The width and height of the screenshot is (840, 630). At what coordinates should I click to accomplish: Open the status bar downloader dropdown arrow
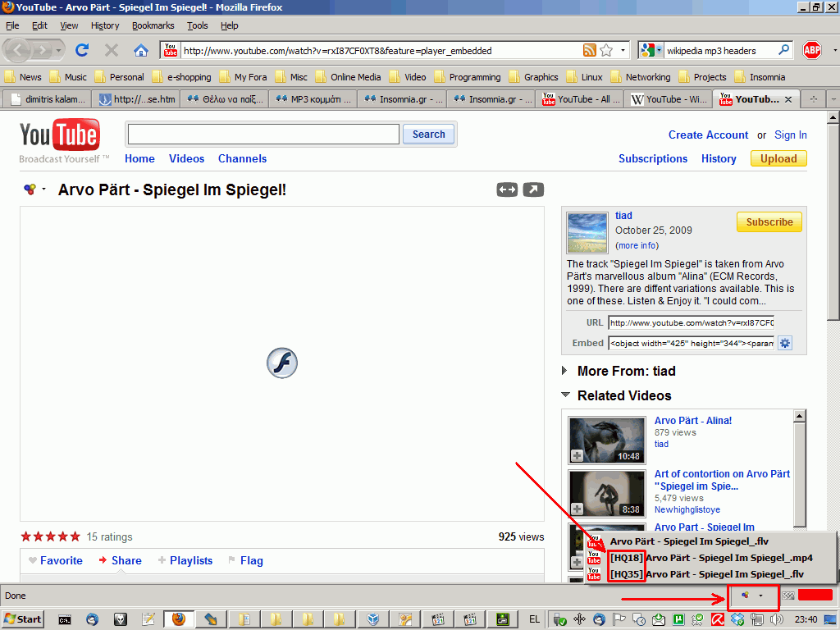click(x=760, y=596)
